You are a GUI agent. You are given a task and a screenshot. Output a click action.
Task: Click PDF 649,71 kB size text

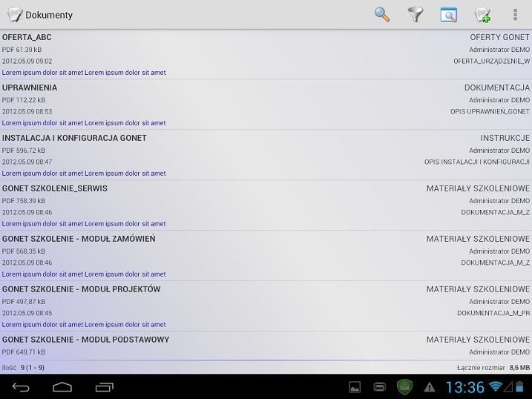click(x=24, y=352)
